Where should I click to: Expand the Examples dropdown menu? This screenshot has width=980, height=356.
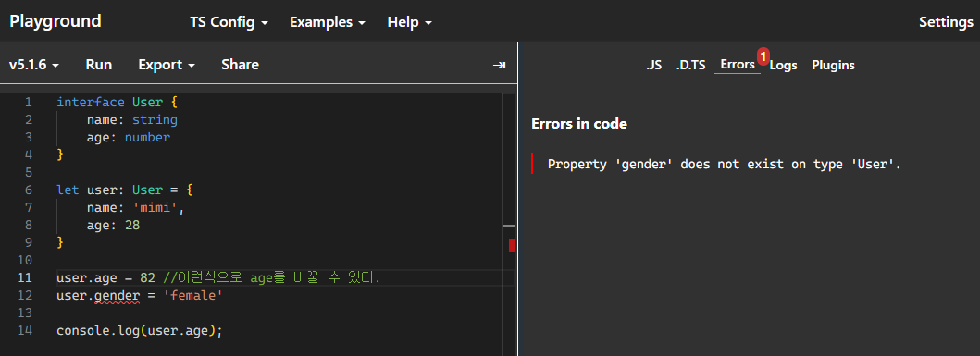click(328, 22)
